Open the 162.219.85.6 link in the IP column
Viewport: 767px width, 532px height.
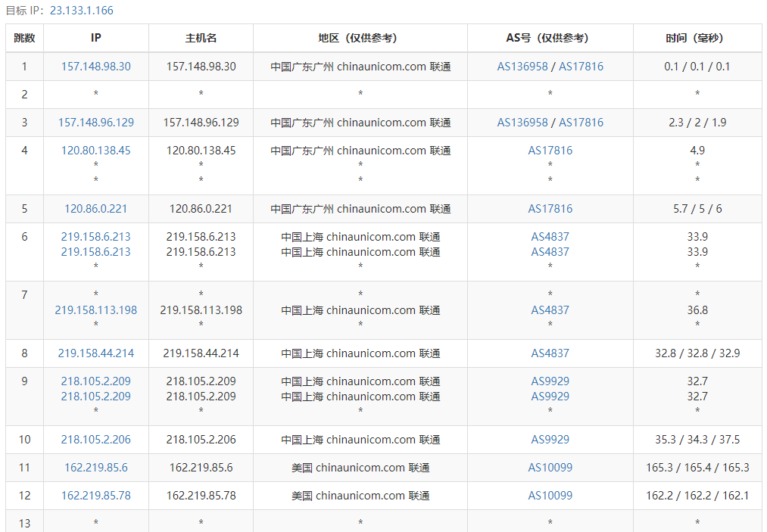click(x=96, y=468)
